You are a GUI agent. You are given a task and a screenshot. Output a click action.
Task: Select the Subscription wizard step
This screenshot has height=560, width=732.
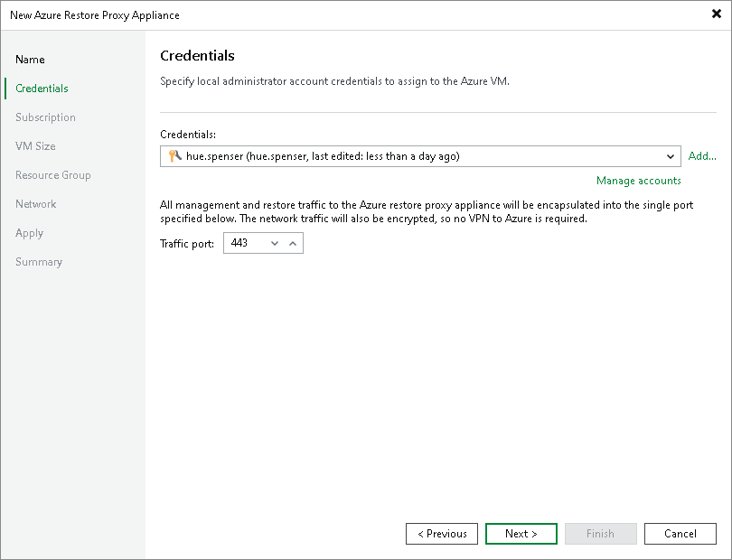pyautogui.click(x=45, y=117)
